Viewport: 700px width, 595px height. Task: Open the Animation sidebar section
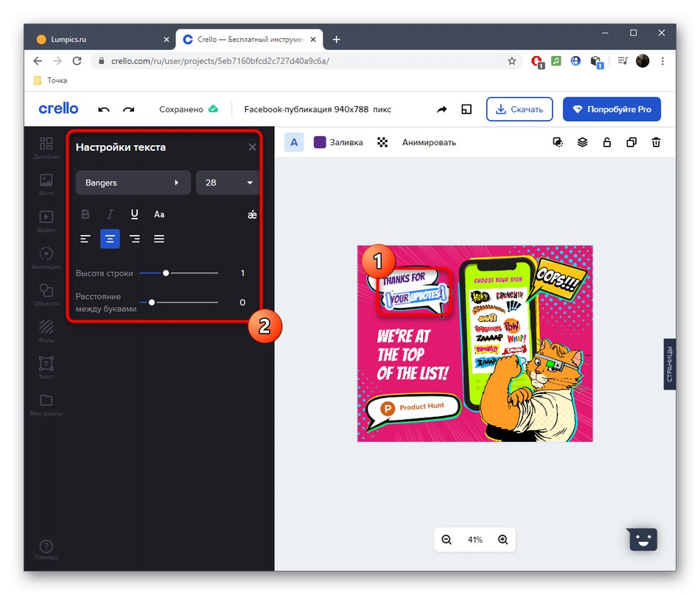coord(46,258)
